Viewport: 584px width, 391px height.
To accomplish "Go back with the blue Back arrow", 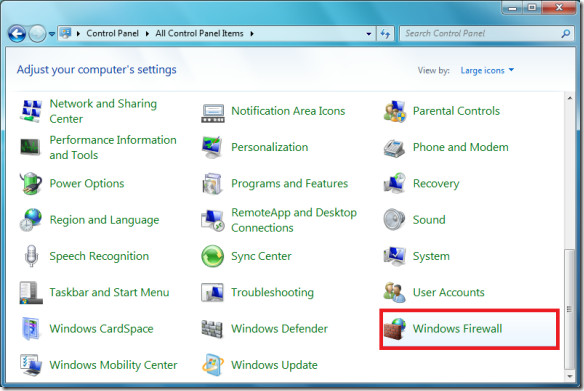I will tap(16, 34).
